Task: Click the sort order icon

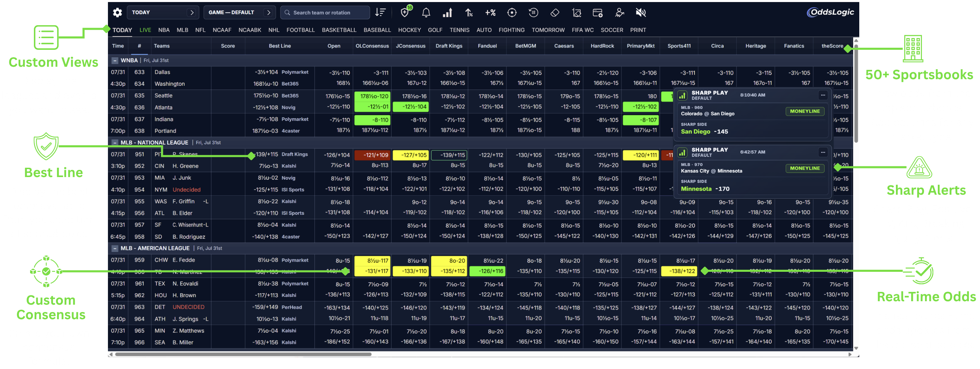Action: coord(380,12)
